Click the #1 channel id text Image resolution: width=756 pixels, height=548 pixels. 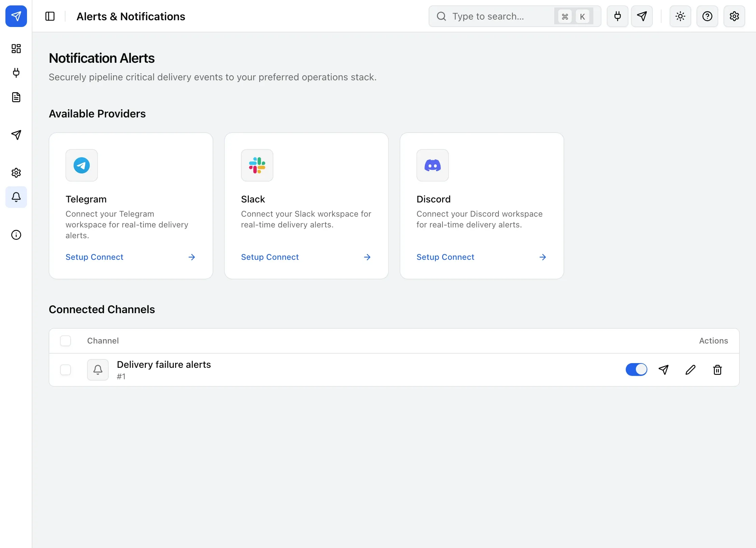(x=121, y=377)
